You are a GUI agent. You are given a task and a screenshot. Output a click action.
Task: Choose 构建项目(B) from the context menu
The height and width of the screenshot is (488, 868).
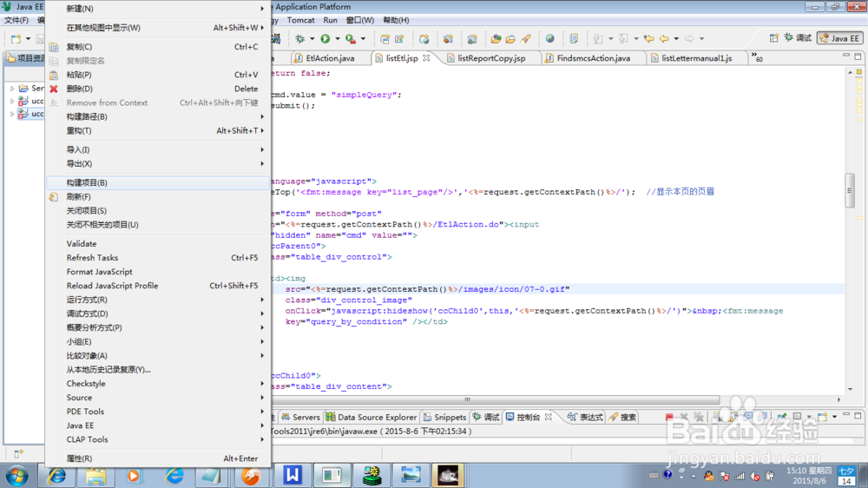coord(158,183)
